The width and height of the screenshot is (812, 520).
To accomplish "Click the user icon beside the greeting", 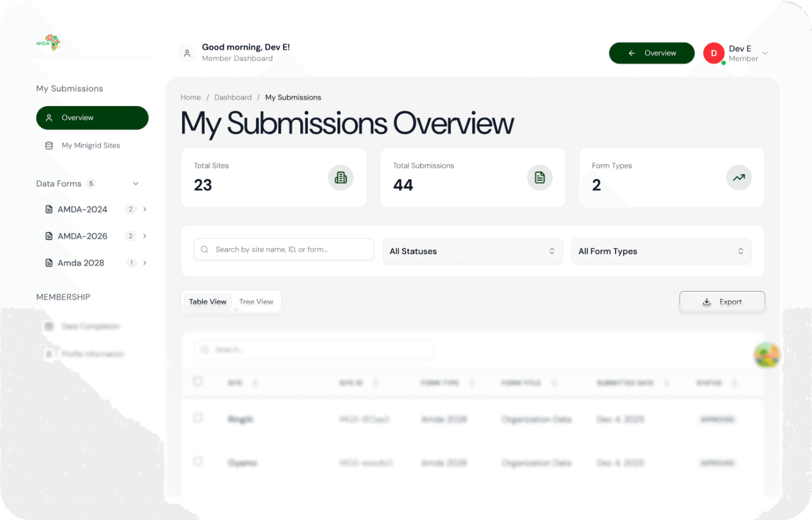I will 187,53.
